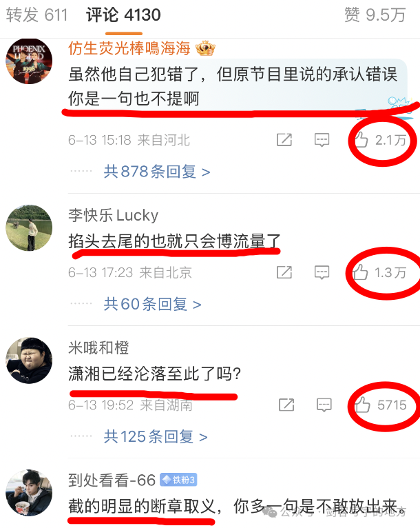Tap the 铁粉3 fan badge
The width and height of the screenshot is (420, 528).
coord(178,480)
